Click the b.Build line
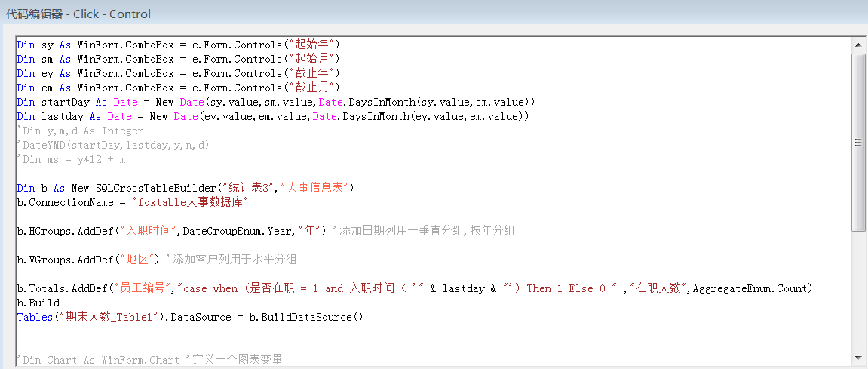The image size is (868, 369). tap(38, 303)
